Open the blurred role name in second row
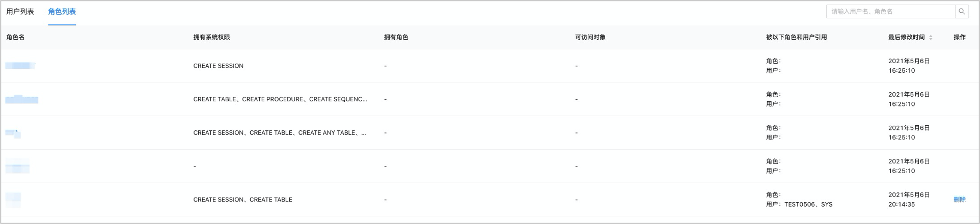Screen dimensions: 980x224 point(22,99)
